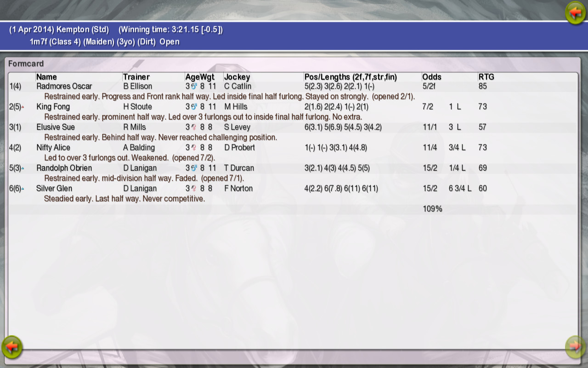
Task: Click the female gender symbol beside Elusive Sue
Action: 194,127
